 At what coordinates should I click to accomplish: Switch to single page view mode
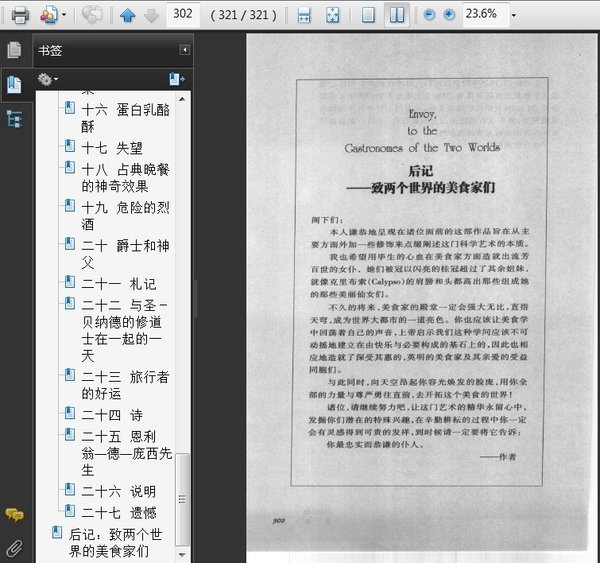click(x=368, y=15)
